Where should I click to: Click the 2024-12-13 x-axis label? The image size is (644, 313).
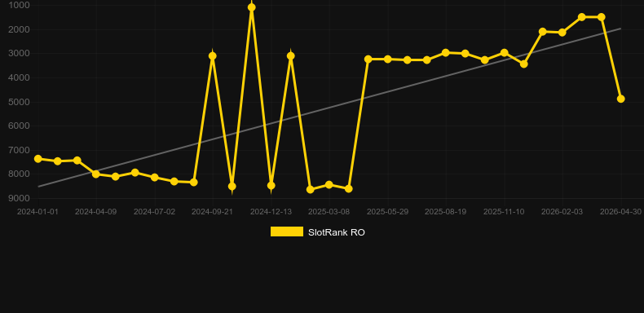pyautogui.click(x=271, y=212)
